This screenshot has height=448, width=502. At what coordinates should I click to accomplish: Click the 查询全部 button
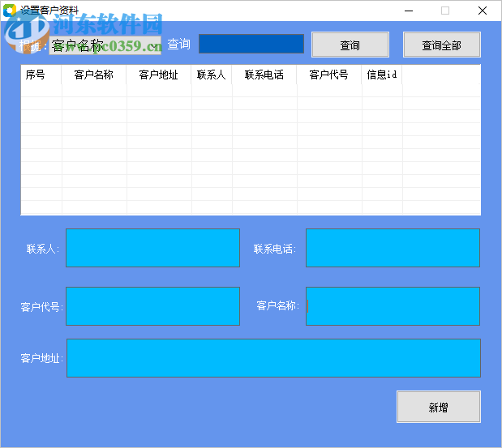coord(442,45)
